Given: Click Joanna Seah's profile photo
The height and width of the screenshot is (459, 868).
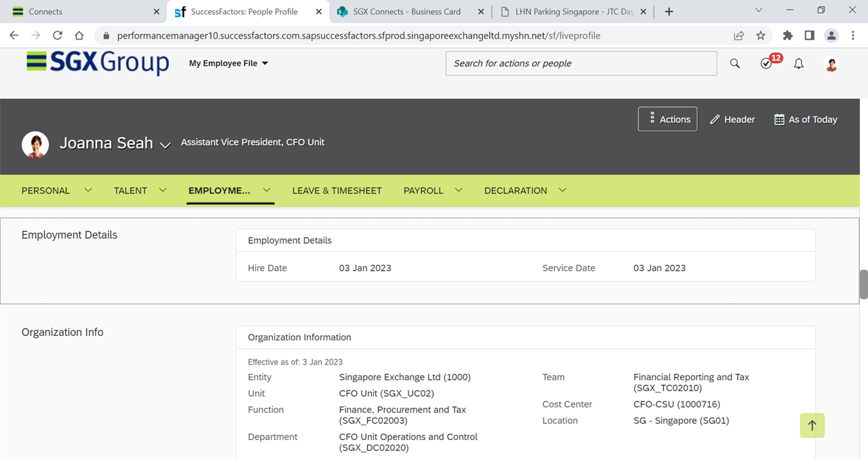Looking at the screenshot, I should (35, 145).
